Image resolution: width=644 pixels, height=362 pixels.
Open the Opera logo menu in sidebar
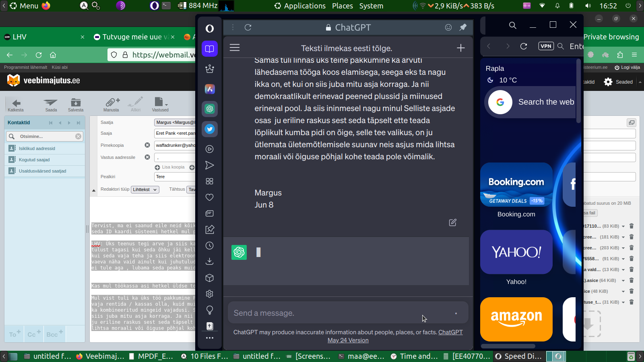coord(209,28)
